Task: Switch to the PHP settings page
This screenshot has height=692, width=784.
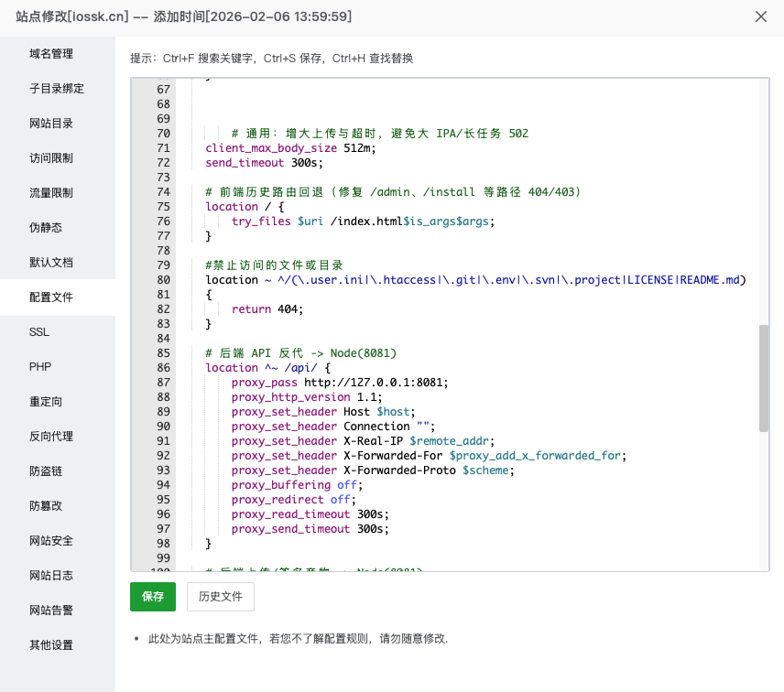Action: tap(38, 366)
